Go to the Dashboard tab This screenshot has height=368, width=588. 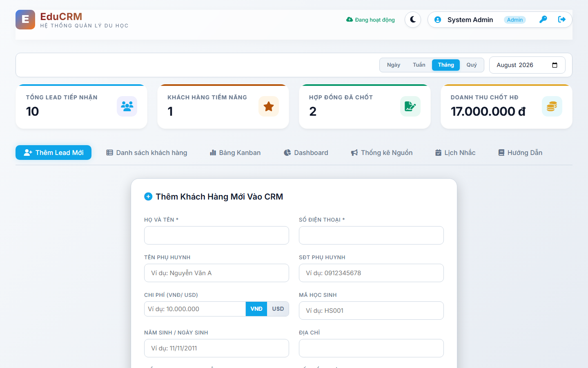click(306, 153)
